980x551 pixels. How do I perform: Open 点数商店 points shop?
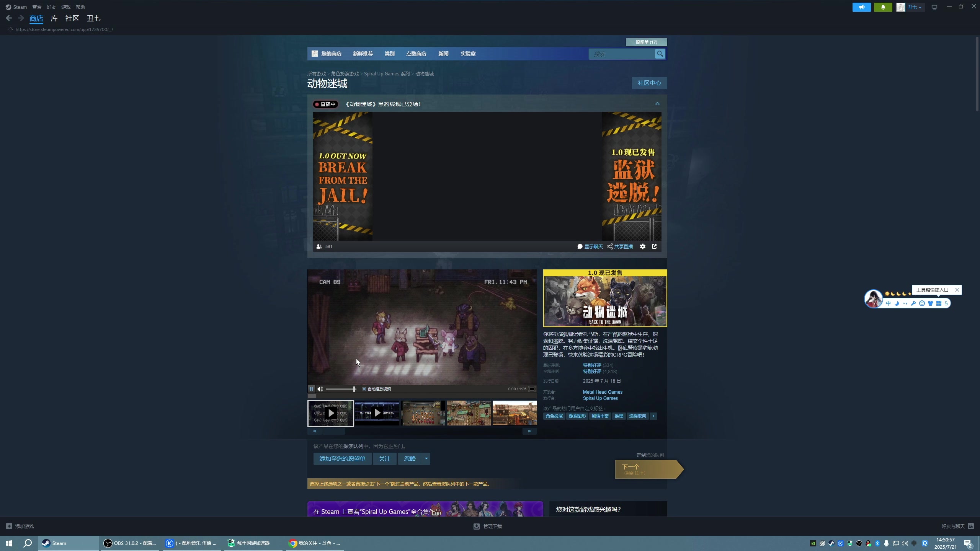click(416, 54)
